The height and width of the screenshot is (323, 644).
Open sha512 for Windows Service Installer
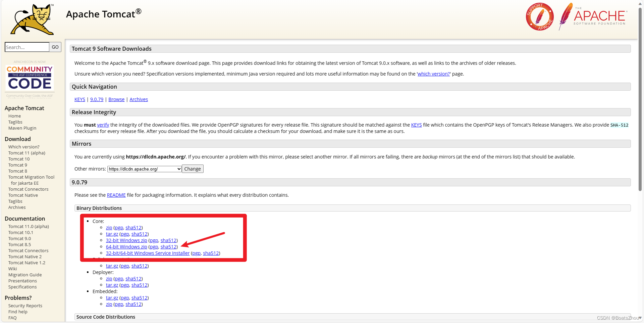pos(211,253)
